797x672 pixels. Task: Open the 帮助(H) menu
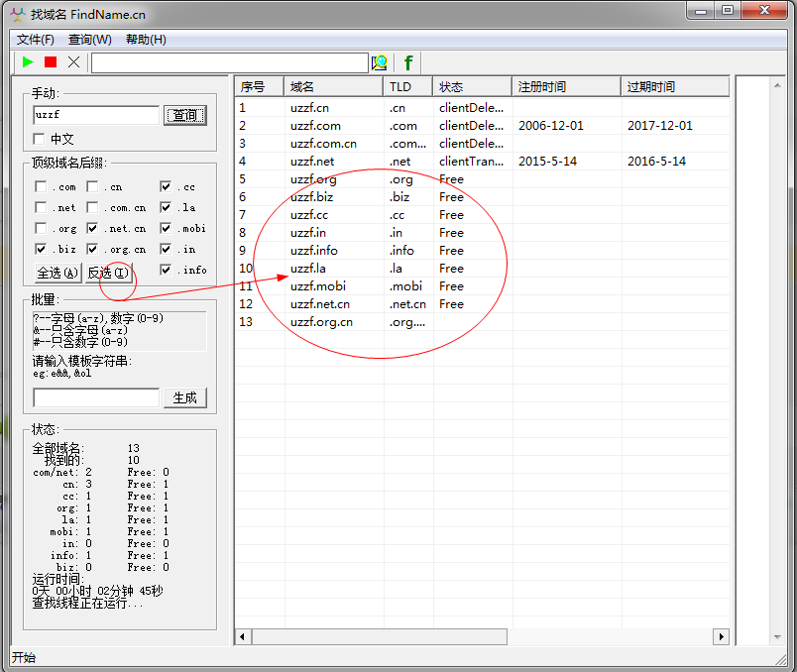(146, 40)
